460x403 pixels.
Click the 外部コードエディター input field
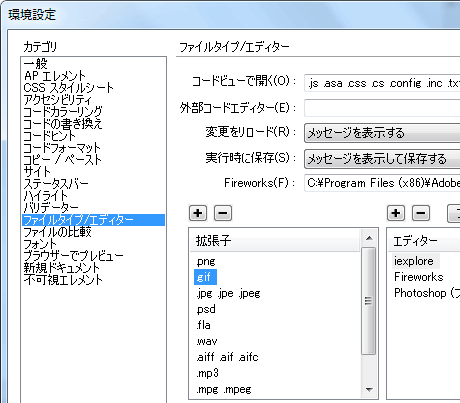pyautogui.click(x=382, y=108)
